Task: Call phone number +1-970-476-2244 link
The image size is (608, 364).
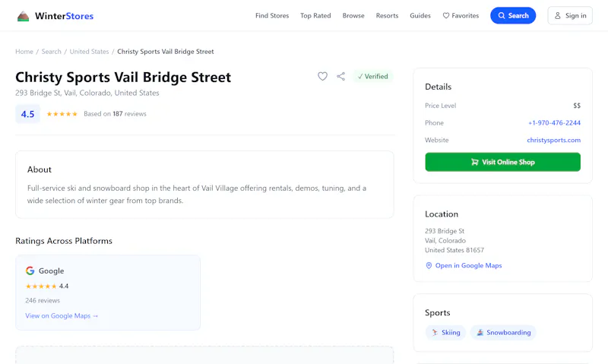Action: click(x=554, y=123)
